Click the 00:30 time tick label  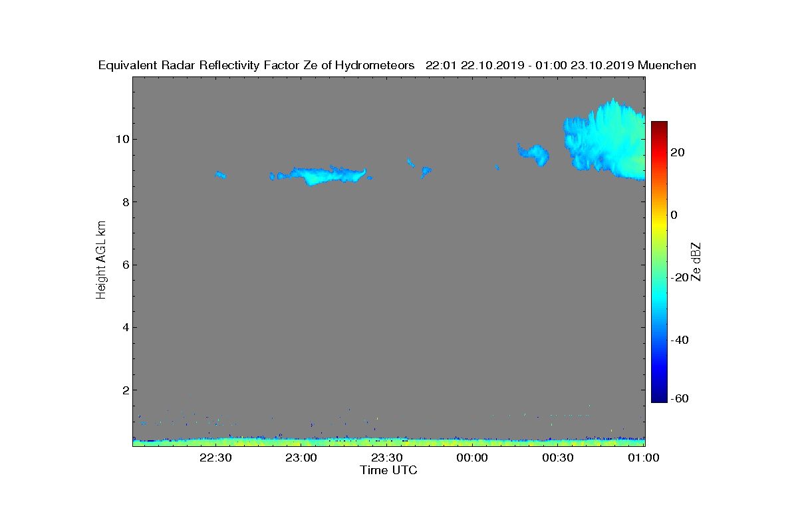click(558, 458)
